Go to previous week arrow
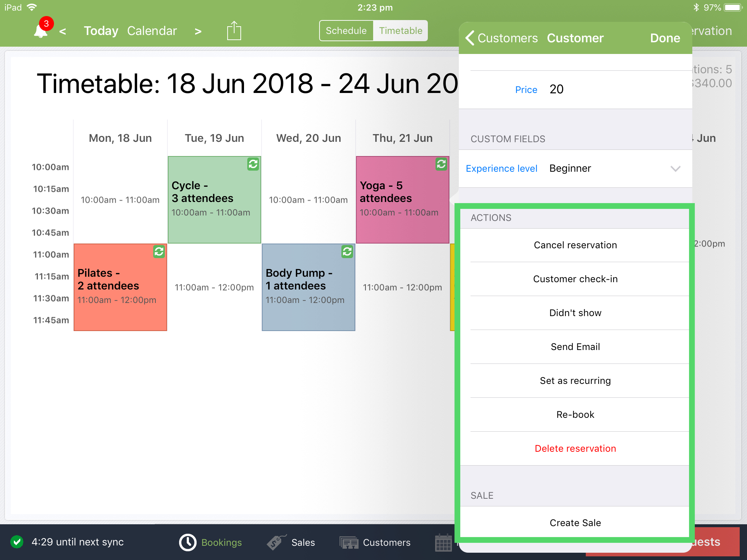 coord(63,31)
